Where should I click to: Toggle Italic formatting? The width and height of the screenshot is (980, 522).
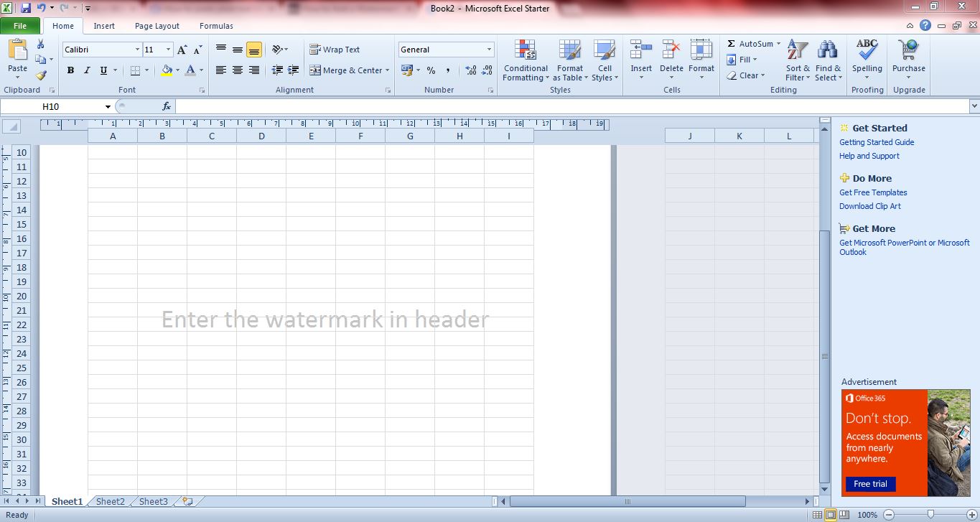[87, 70]
